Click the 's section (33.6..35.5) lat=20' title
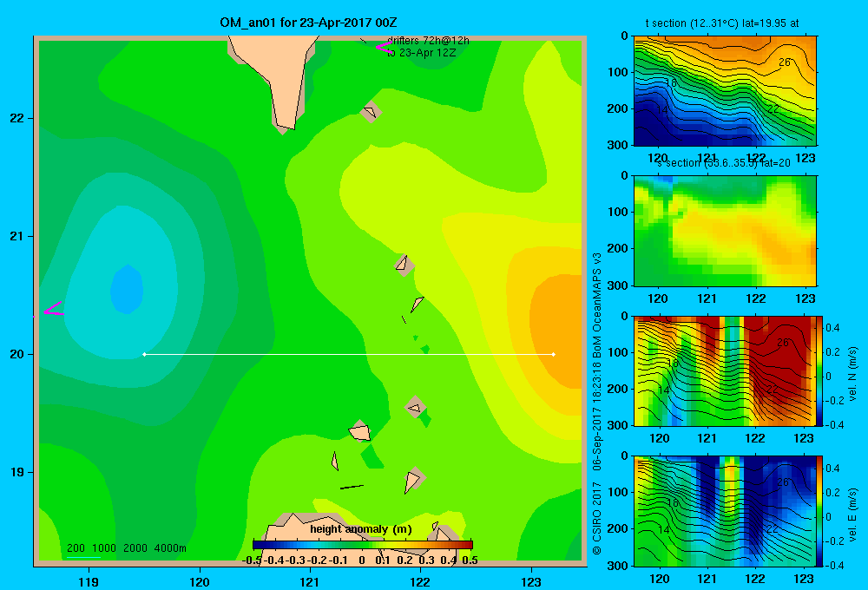The width and height of the screenshot is (868, 590). tap(724, 163)
